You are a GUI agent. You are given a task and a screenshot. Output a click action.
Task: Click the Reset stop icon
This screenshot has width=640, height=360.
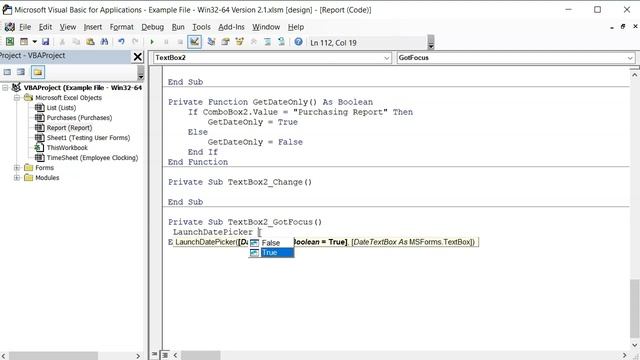180,42
